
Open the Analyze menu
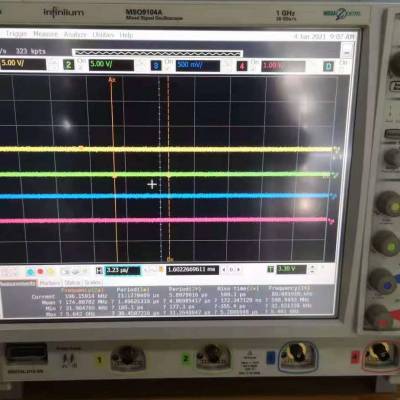point(75,34)
